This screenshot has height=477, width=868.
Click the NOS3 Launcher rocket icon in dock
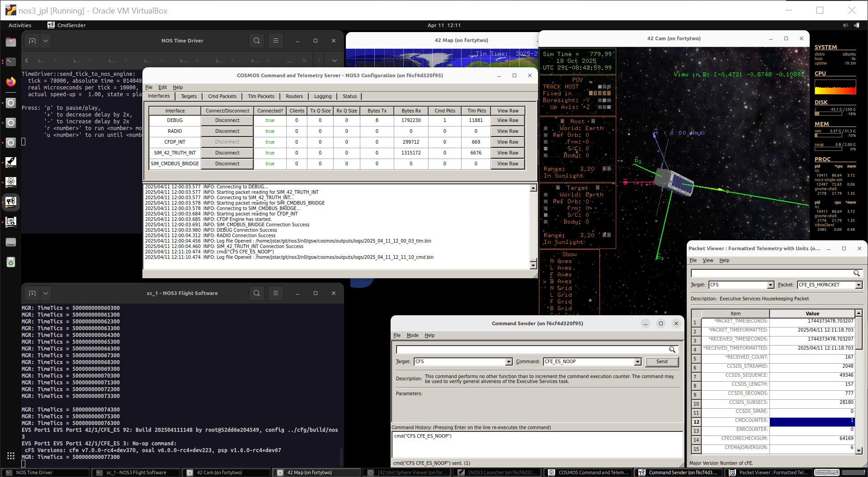pos(11,162)
